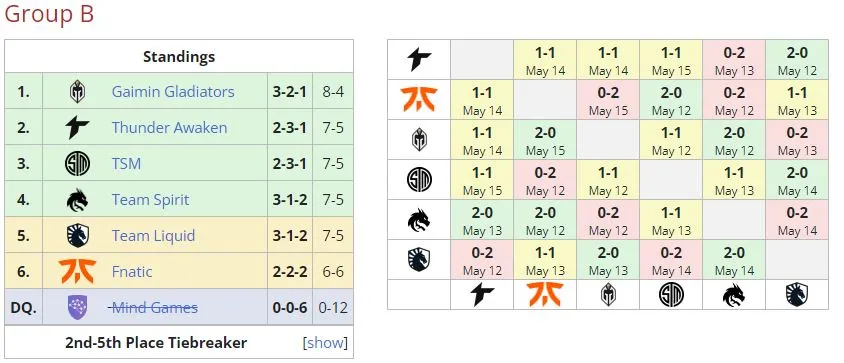Click the Thunder Awaken logo in standings
This screenshot has width=844, height=363.
point(77,128)
